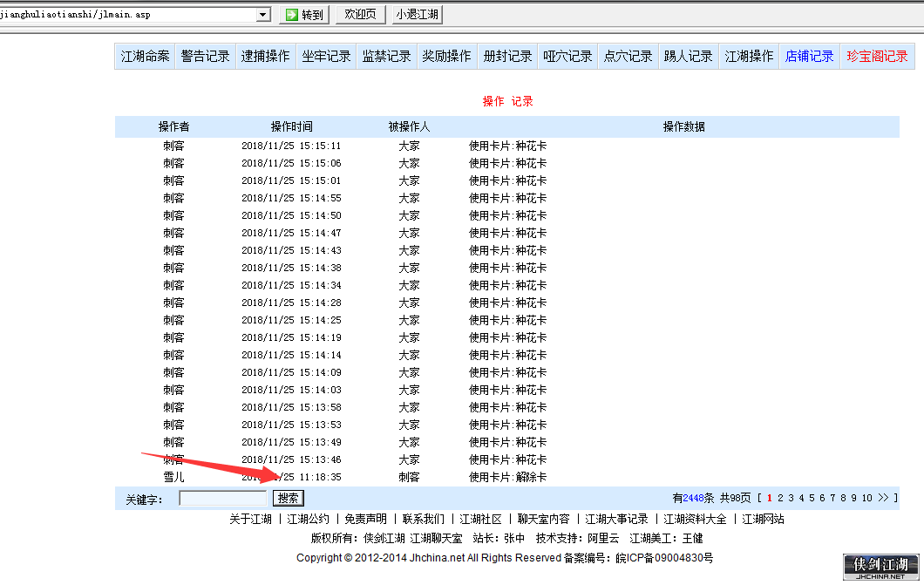This screenshot has height=585, width=924.
Task: Open the 江湖资料大全 footer link
Action: [x=695, y=519]
